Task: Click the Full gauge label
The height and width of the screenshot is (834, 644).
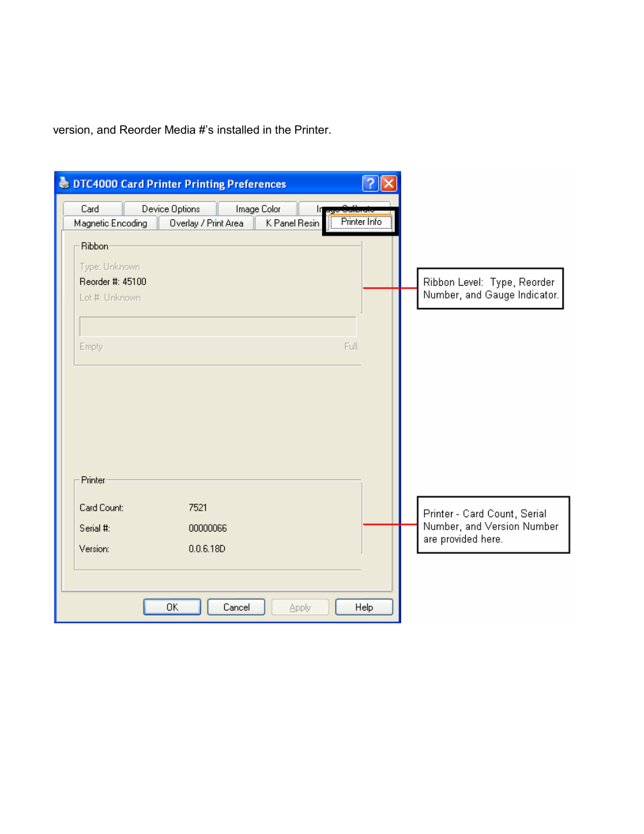Action: pos(350,346)
